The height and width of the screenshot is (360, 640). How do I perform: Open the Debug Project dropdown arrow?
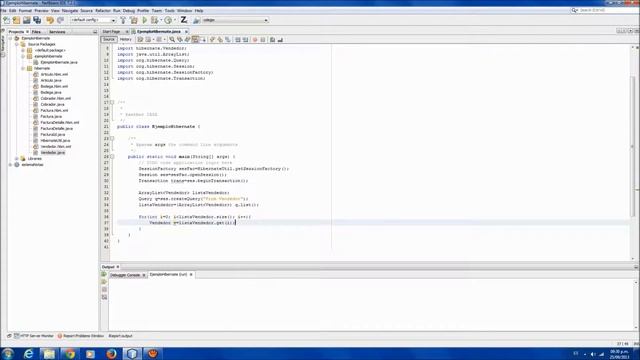[x=161, y=20]
